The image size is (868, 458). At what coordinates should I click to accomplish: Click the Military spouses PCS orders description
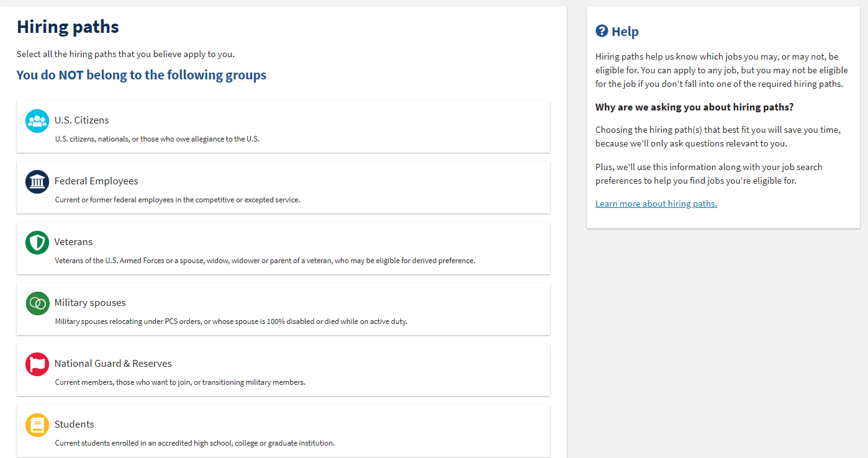(231, 321)
